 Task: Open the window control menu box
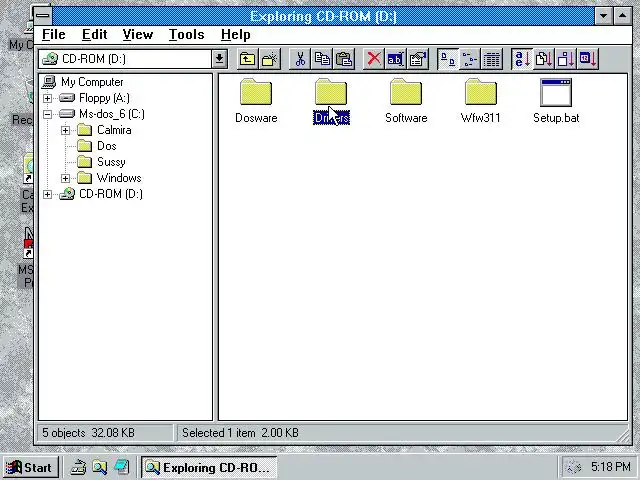[x=42, y=16]
